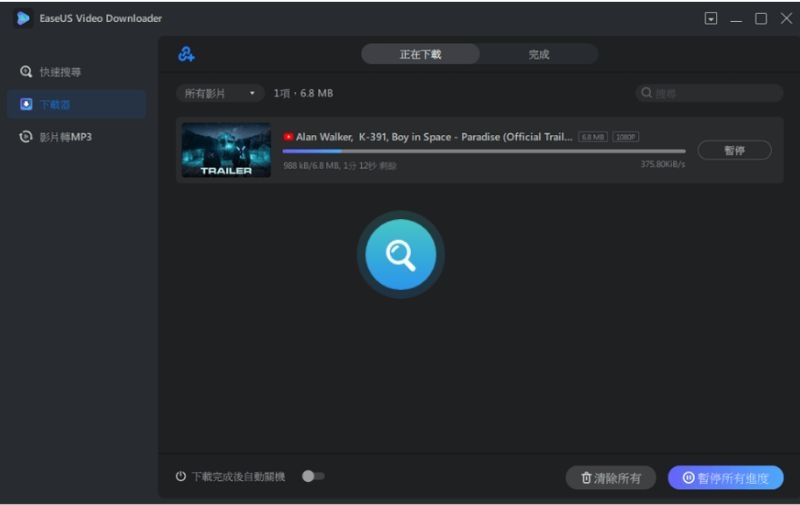Click the Downloader sidebar icon

[x=26, y=104]
